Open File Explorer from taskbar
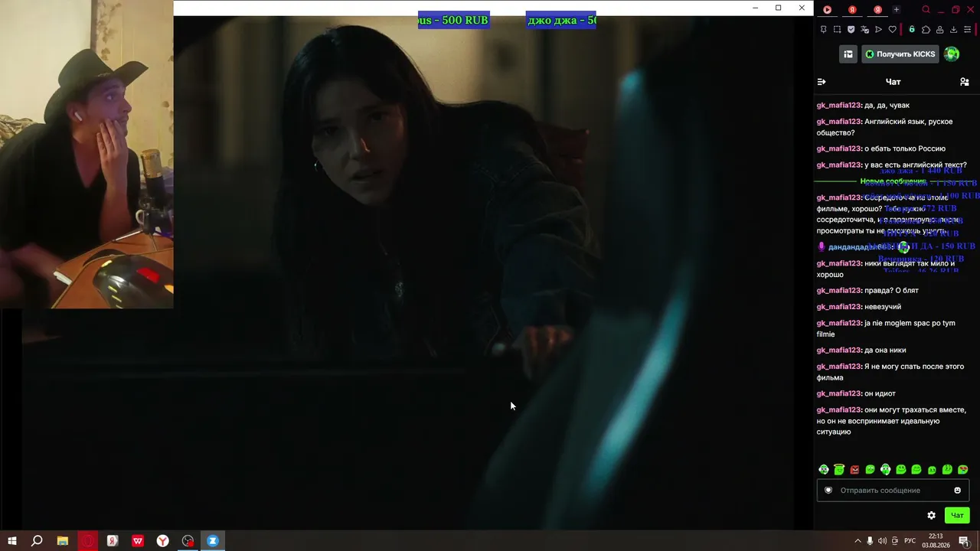 click(63, 541)
